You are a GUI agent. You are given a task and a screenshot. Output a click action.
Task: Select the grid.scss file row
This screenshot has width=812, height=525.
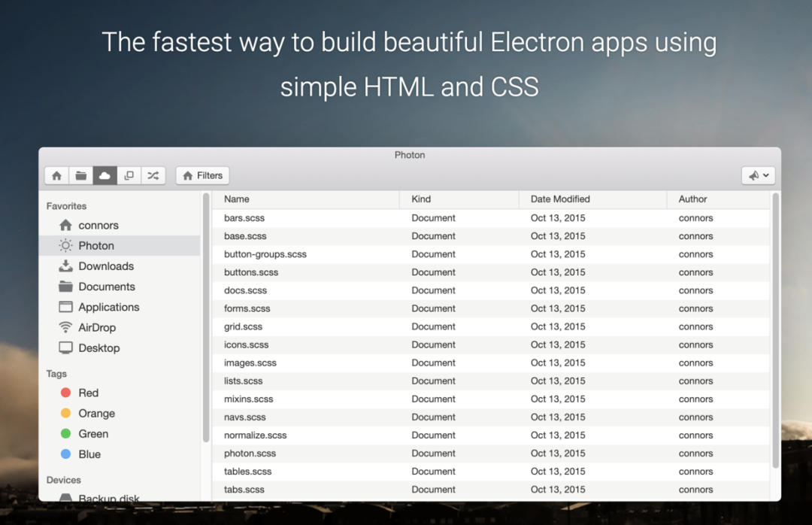click(490, 327)
